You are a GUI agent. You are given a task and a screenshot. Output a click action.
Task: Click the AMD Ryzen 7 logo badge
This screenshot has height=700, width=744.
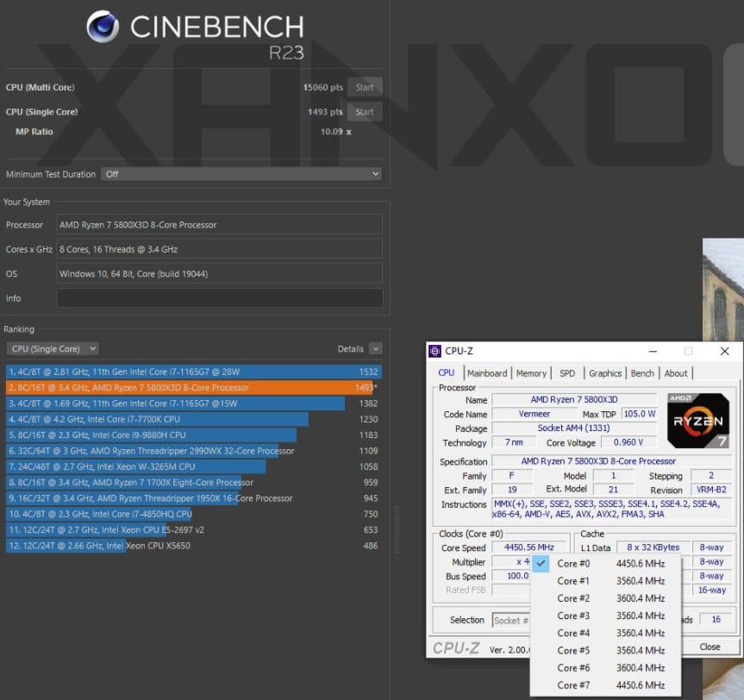click(x=698, y=420)
